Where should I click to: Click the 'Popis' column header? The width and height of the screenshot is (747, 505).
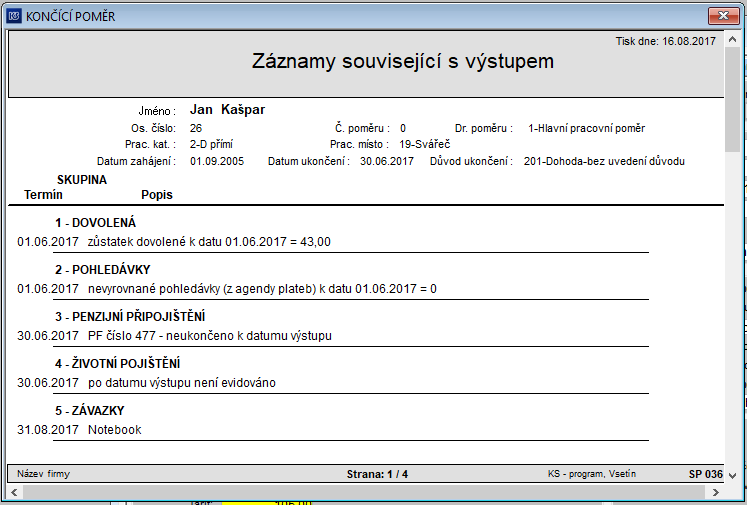157,194
